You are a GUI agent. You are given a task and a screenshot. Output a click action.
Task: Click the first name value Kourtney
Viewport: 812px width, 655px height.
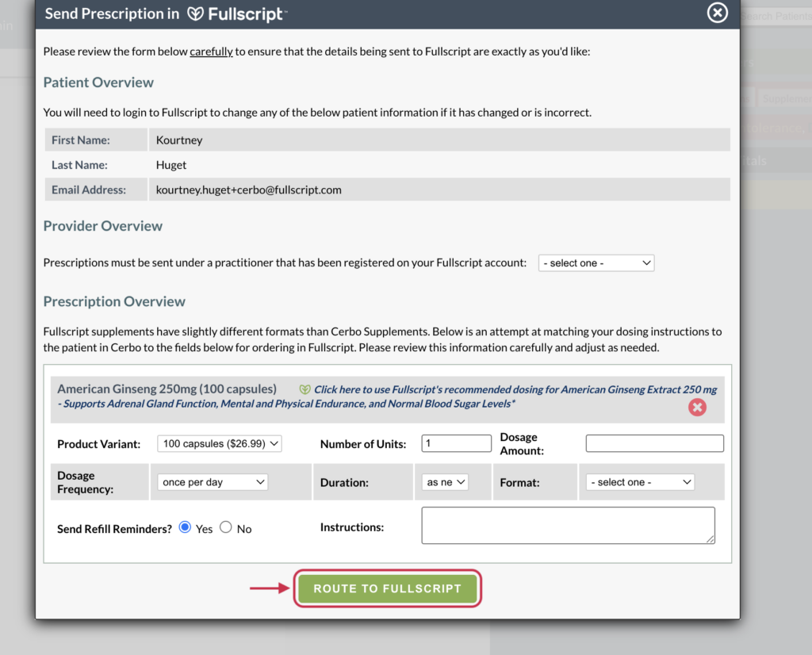tap(179, 140)
